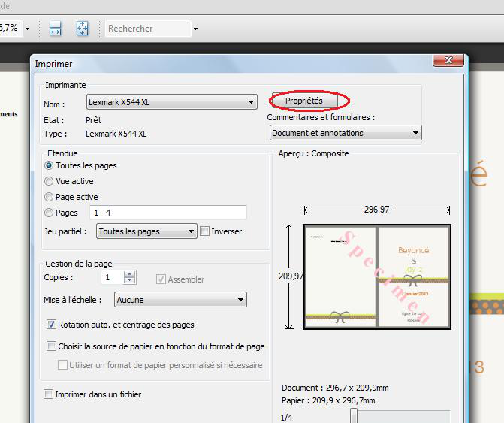Viewport: 504px width, 423px height.
Task: Select the Vue active radio button
Action: (50, 181)
